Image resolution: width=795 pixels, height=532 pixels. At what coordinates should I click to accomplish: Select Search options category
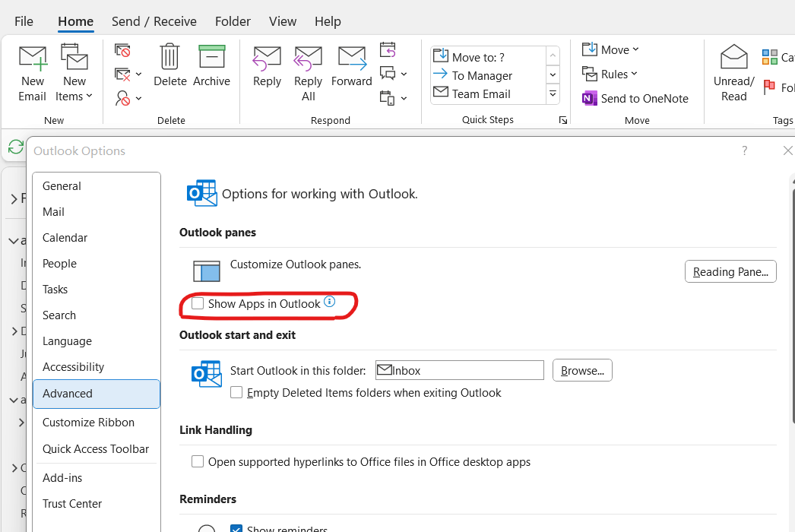[97, 315]
